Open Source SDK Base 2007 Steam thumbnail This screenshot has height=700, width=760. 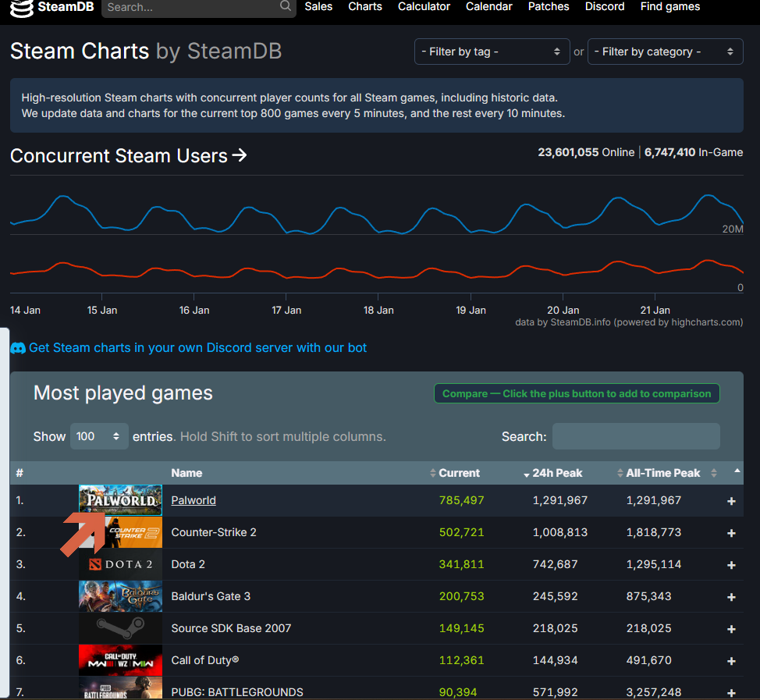120,628
